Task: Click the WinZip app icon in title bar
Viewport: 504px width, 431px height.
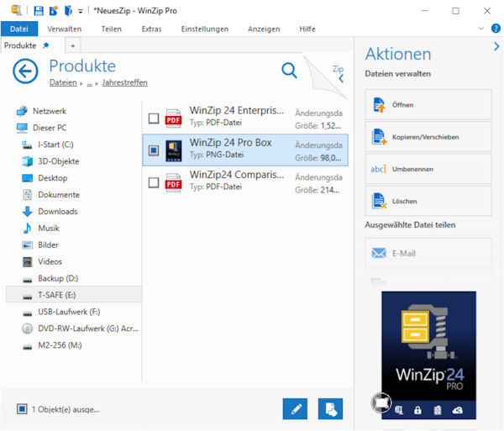Action: click(x=17, y=10)
